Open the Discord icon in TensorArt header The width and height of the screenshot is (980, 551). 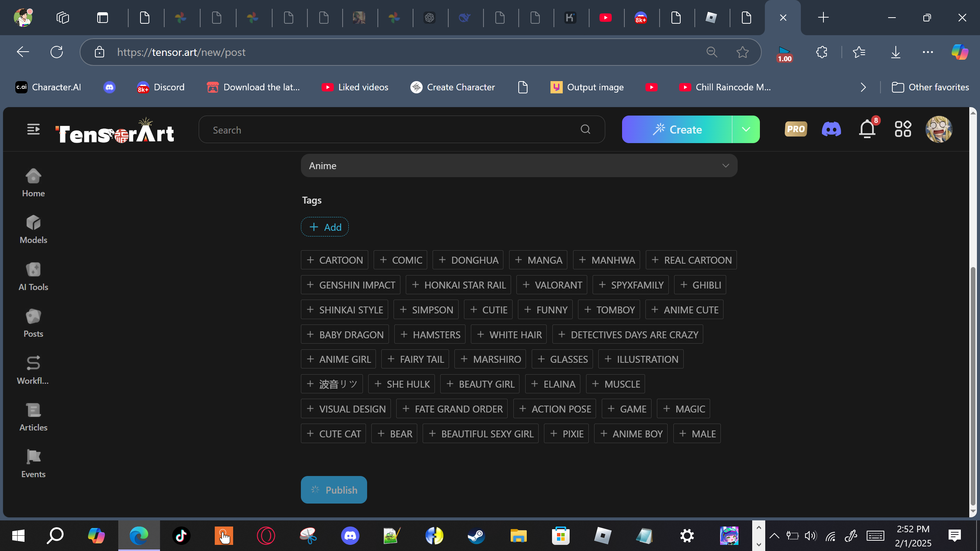(831, 129)
